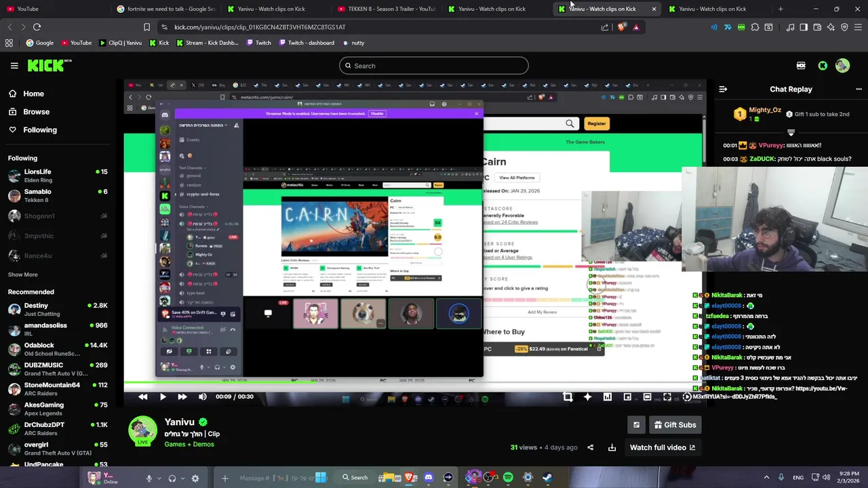
Task: Open amandasoliss recommended channel
Action: tap(58, 329)
